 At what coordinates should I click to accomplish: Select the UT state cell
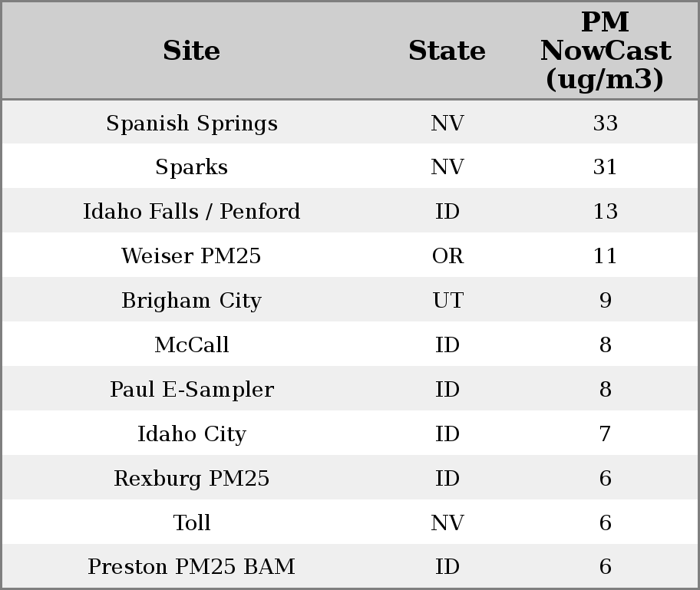(x=447, y=301)
